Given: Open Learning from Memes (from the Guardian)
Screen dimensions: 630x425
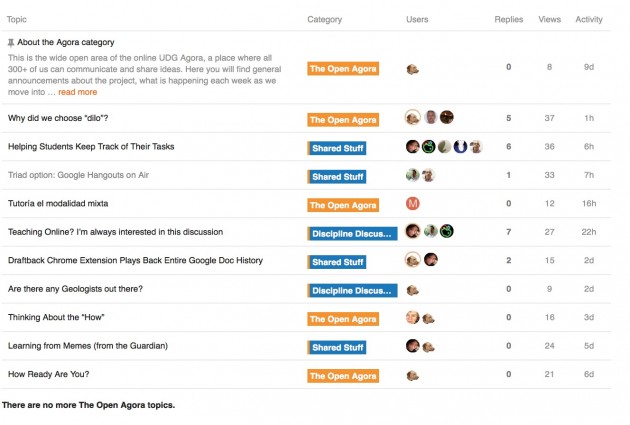Looking at the screenshot, I should pos(87,346).
